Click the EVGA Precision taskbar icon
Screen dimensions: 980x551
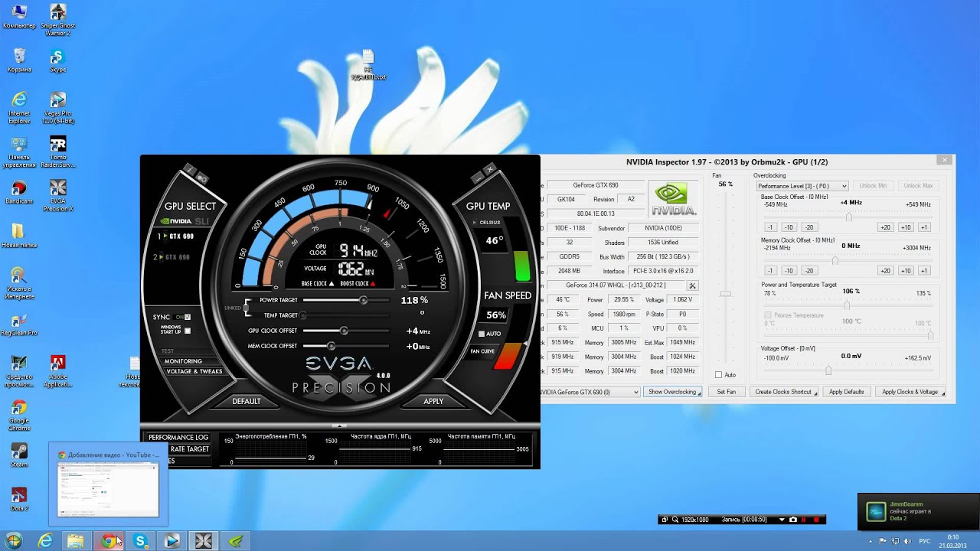pos(203,541)
